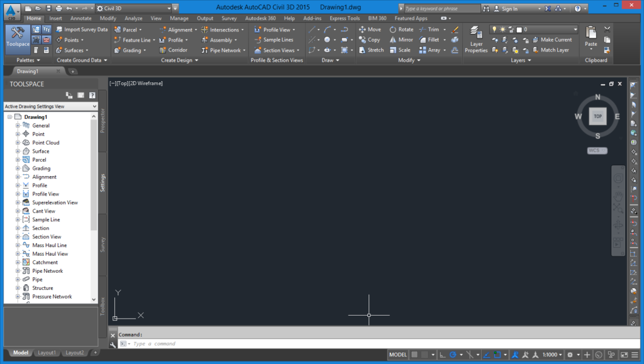Open the Annotate ribbon tab
Screen dimensions: 644x364
[x=80, y=18]
